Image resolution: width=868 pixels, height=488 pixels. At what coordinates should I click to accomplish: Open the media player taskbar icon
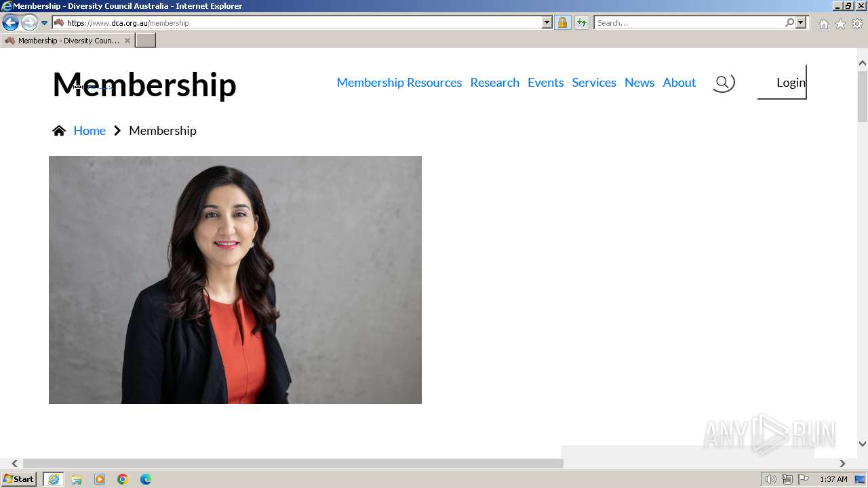click(100, 479)
